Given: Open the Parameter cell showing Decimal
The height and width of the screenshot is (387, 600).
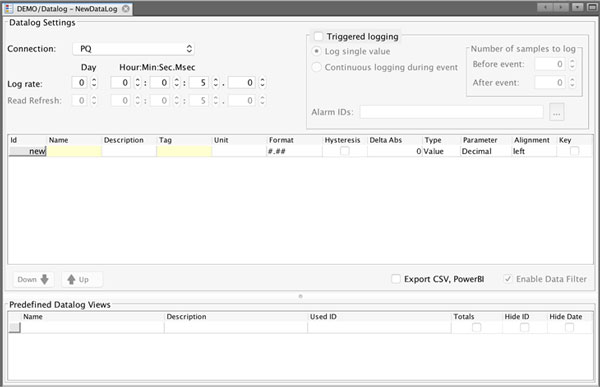Looking at the screenshot, I should click(486, 151).
